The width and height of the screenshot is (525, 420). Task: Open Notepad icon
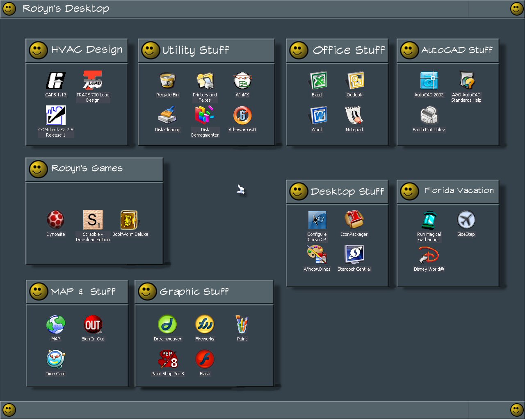point(354,115)
